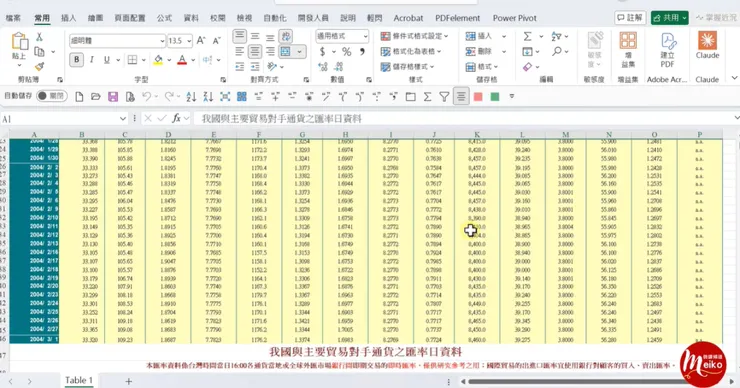Click Format cells (格式) button
740x388 pixels.
(481, 67)
